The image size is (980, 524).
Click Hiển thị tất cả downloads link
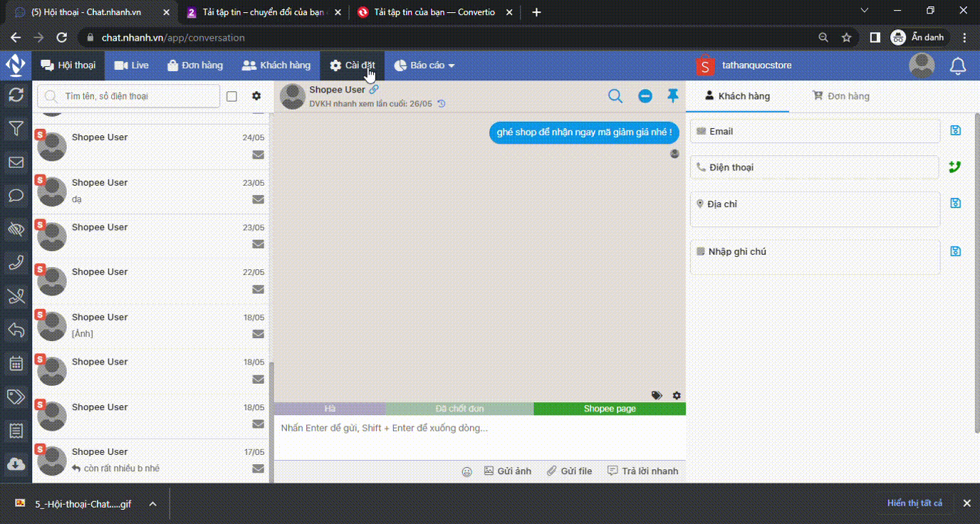(914, 503)
